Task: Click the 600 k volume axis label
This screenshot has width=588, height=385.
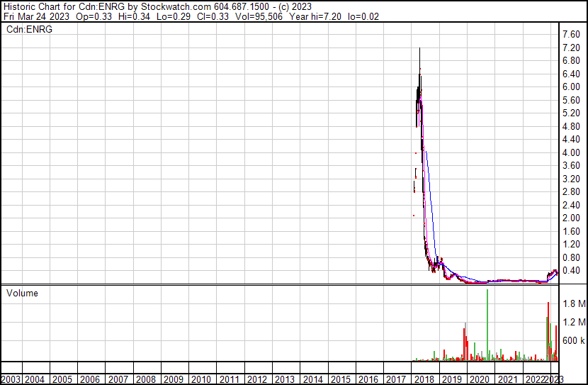Action: pos(573,341)
